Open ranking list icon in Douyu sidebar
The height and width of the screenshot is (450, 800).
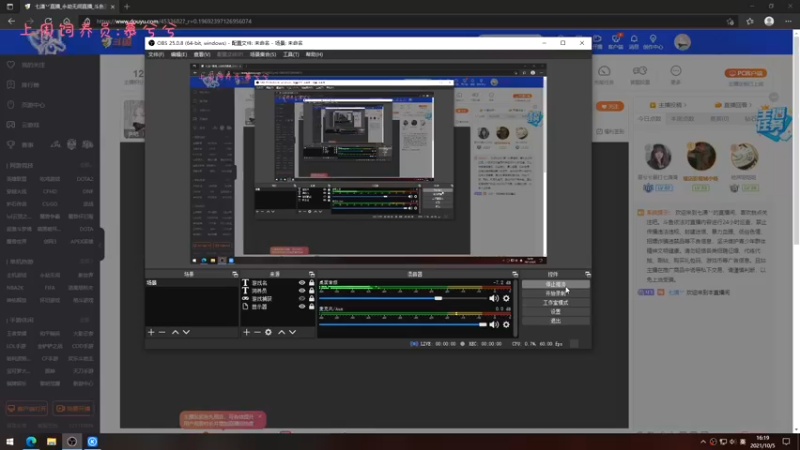[x=11, y=85]
